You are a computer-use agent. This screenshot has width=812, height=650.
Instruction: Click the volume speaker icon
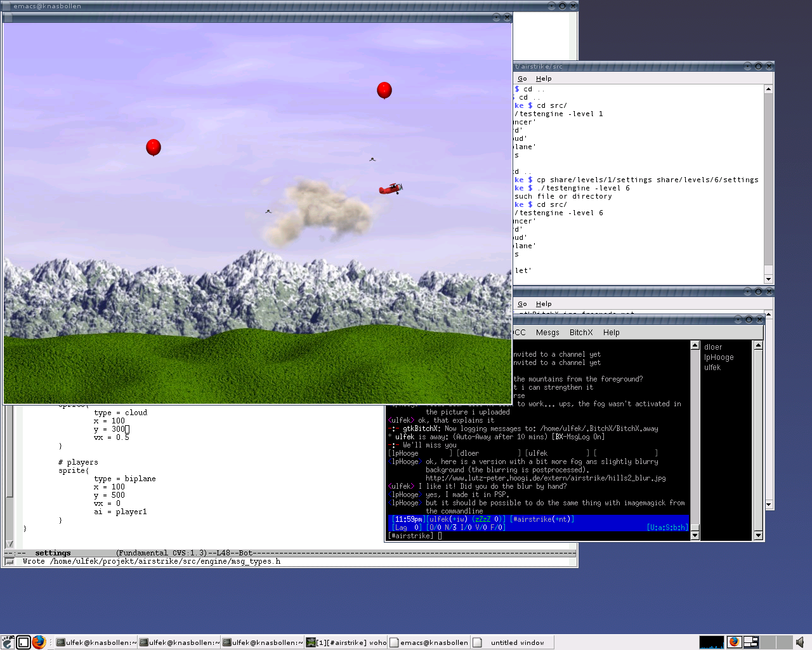[x=800, y=642]
